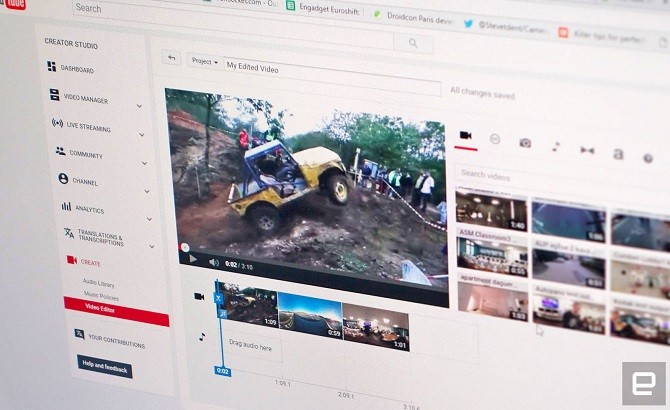Image resolution: width=670 pixels, height=410 pixels.
Task: Open the audio music note tab icon
Action: (556, 147)
